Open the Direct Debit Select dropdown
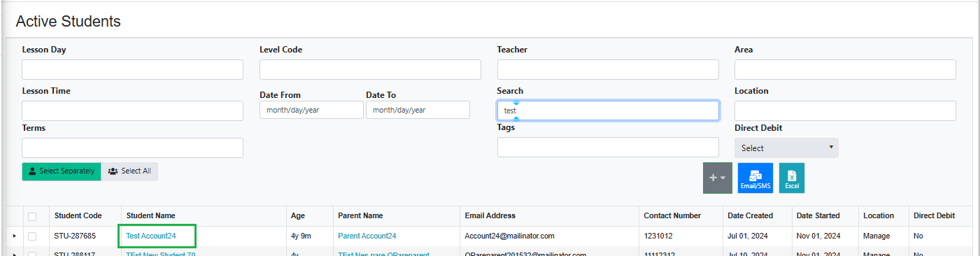 pos(786,148)
